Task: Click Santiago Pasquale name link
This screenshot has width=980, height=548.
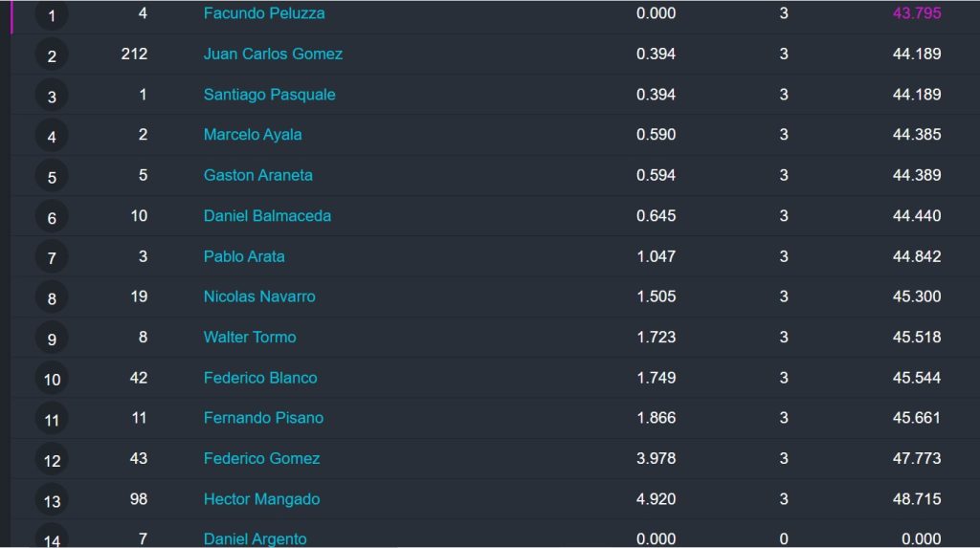Action: pos(269,95)
